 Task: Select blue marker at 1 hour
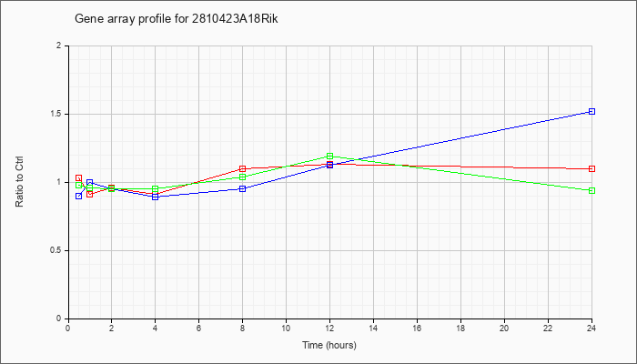tap(90, 182)
